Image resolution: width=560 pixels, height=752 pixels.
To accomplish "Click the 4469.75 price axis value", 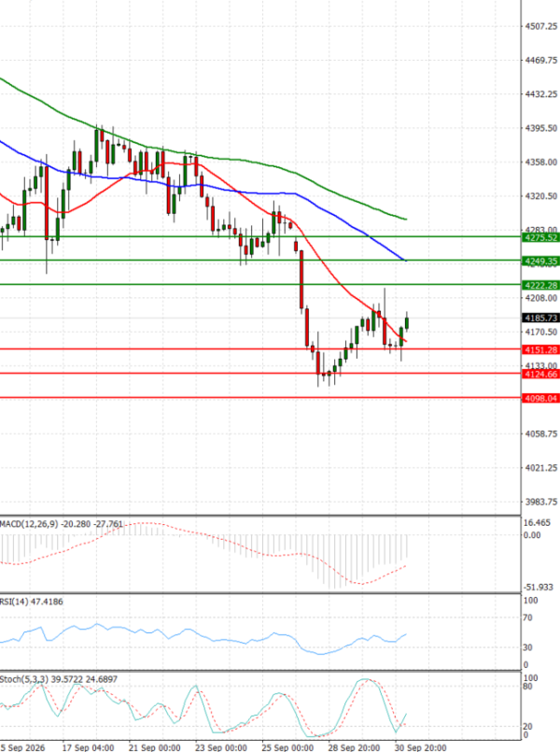I will pos(541,60).
